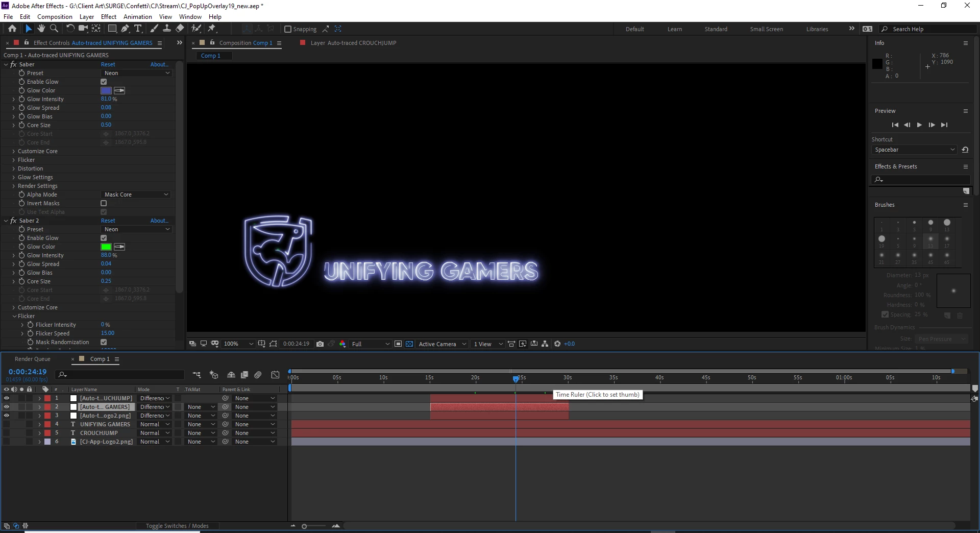Open composition flowchart icon

point(545,344)
